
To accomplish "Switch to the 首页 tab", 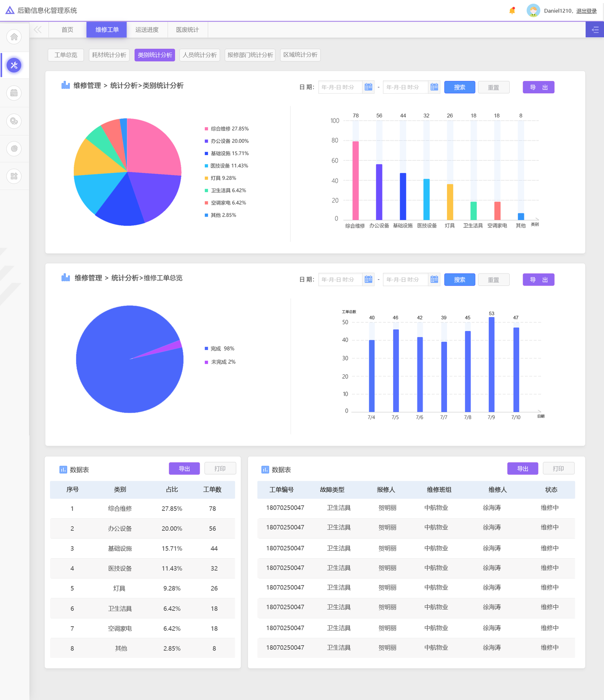I will (68, 30).
